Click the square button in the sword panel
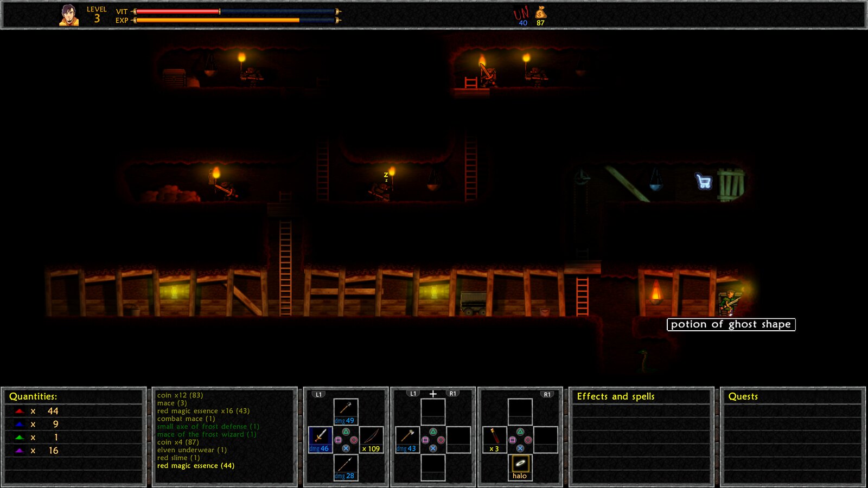Viewport: 868px width, 488px height. 338,440
